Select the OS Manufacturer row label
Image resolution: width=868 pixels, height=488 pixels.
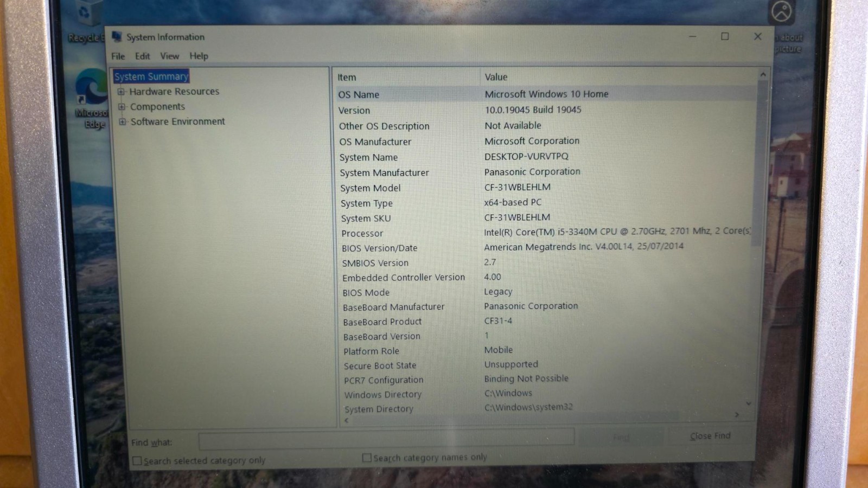(375, 142)
